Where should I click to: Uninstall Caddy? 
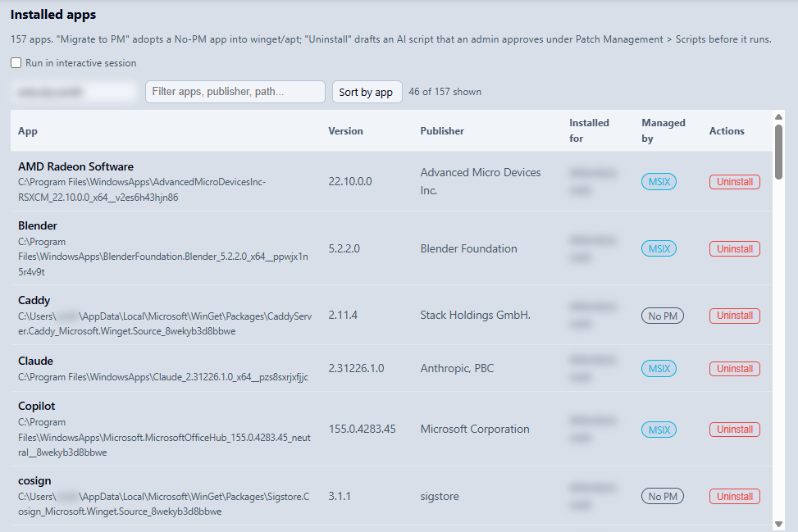734,316
